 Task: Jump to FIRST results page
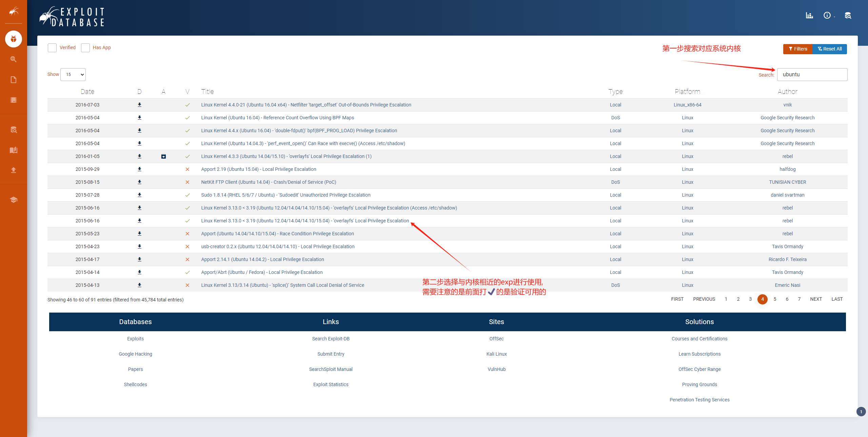tap(677, 299)
